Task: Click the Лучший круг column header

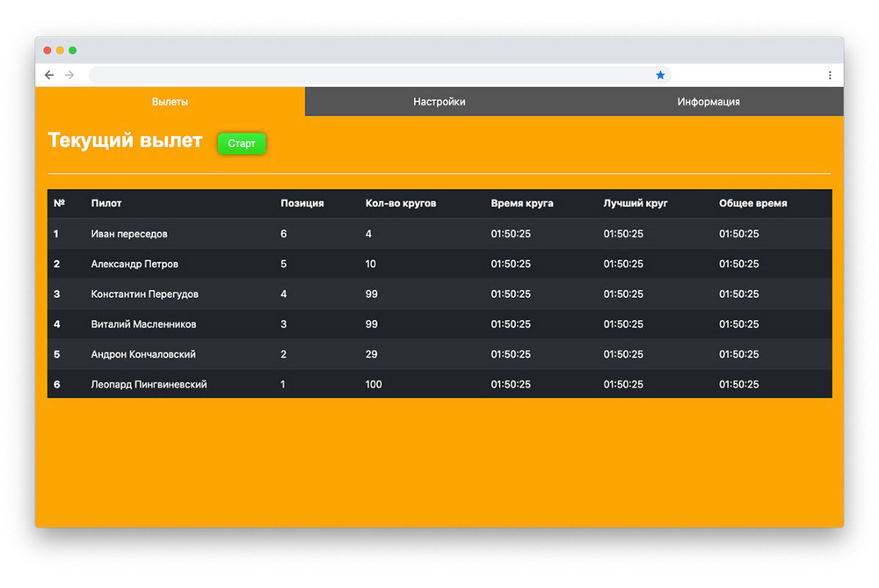Action: pos(636,203)
